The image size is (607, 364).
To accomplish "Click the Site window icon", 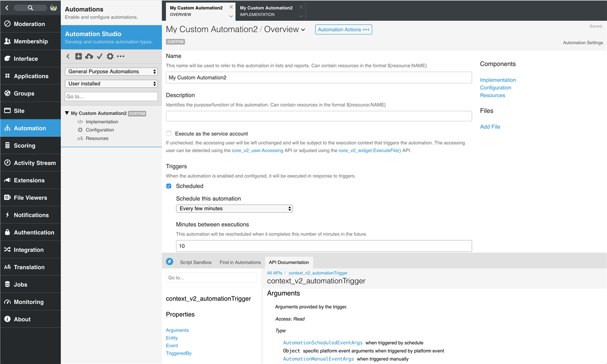I will (x=7, y=111).
